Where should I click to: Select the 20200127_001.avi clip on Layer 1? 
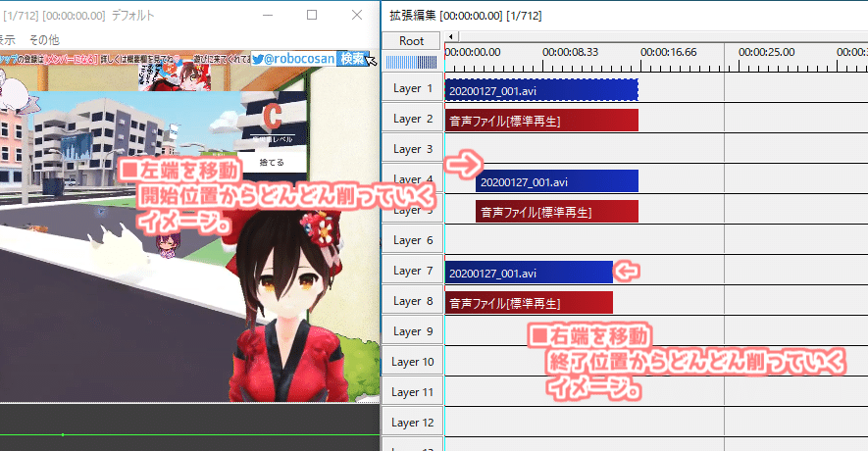541,90
